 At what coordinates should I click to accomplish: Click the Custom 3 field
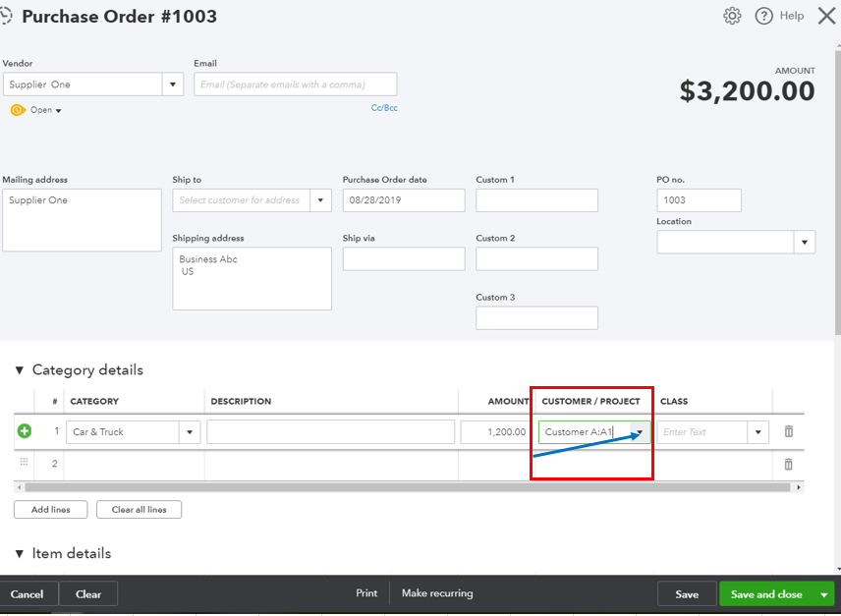tap(536, 318)
